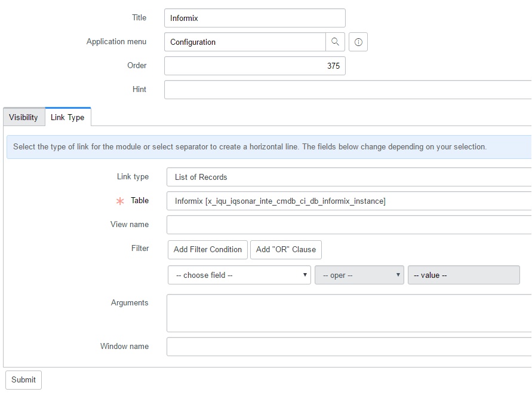Image resolution: width=532 pixels, height=398 pixels.
Task: Focus the Application menu Configuration field
Action: (245, 42)
